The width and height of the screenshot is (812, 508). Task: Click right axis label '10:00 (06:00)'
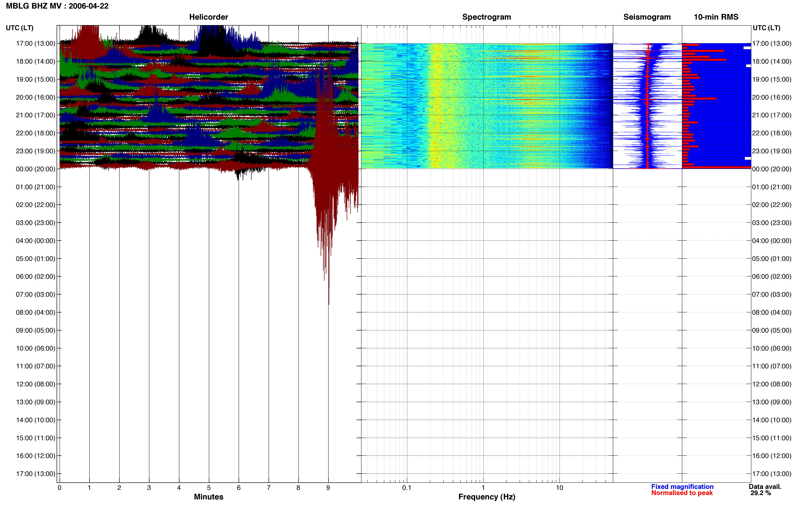(x=772, y=348)
